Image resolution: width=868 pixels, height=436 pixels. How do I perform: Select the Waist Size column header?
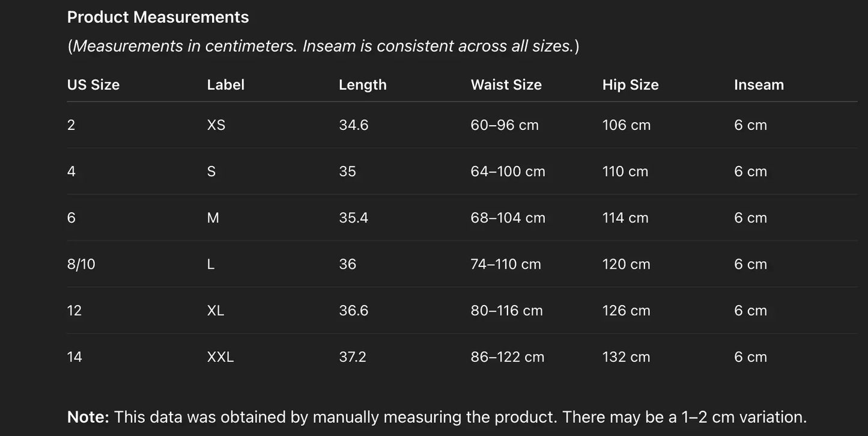click(x=506, y=85)
